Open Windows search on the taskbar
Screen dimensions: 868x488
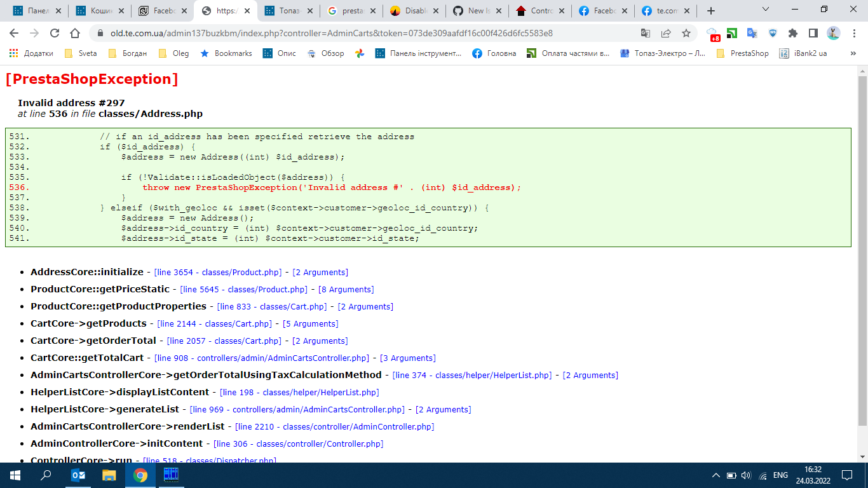coord(46,475)
